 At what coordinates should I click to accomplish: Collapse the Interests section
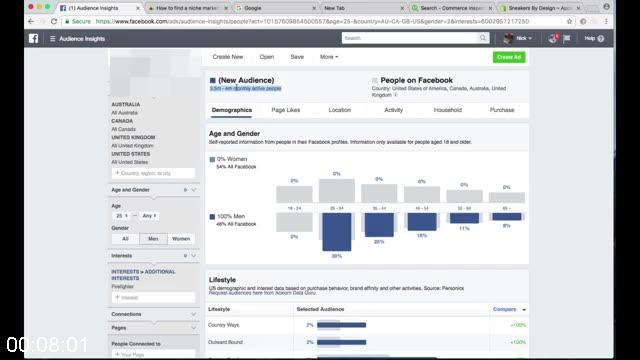tap(193, 256)
